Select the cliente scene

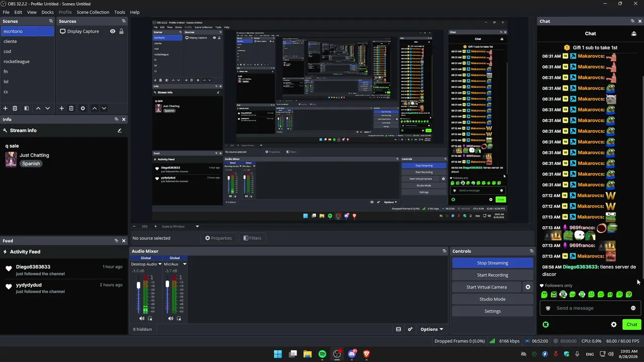(27, 41)
